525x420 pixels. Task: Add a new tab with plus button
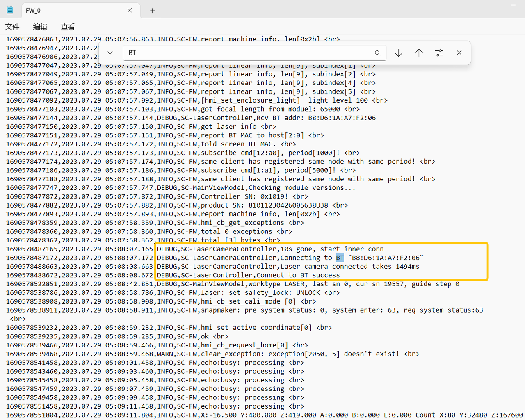[x=152, y=11]
